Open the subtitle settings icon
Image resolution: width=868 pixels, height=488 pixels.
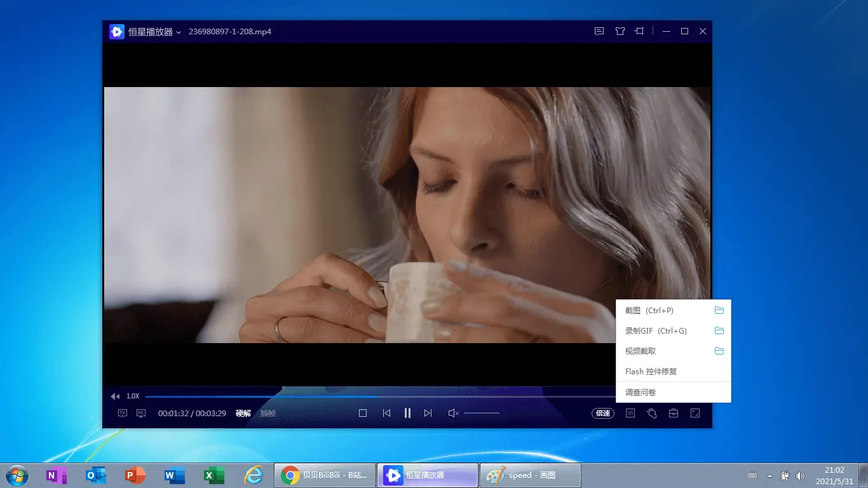coord(630,413)
